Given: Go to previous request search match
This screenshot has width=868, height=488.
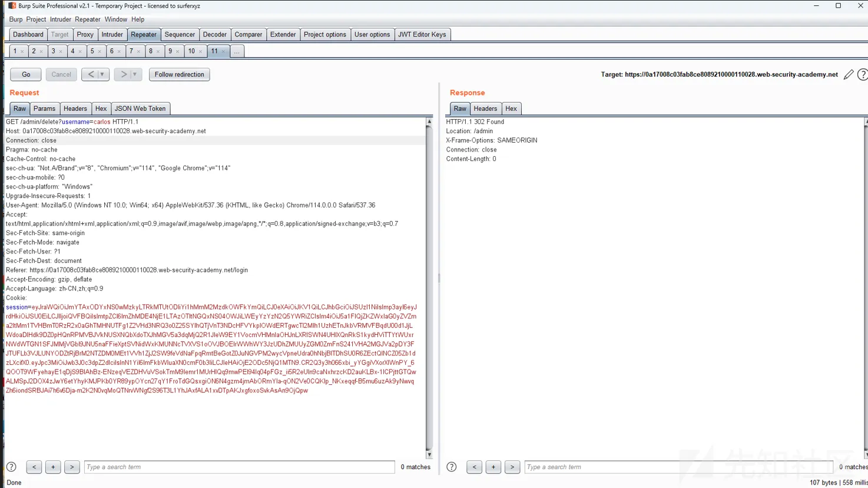Looking at the screenshot, I should point(34,467).
